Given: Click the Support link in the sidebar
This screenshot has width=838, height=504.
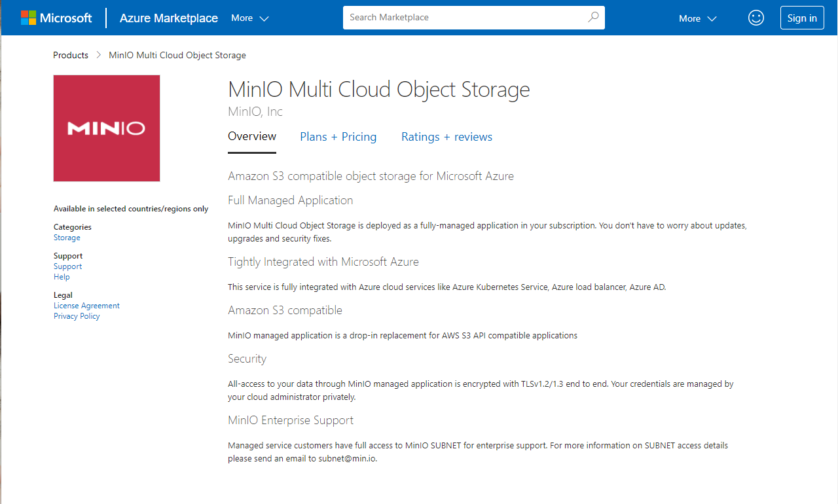Looking at the screenshot, I should [67, 266].
